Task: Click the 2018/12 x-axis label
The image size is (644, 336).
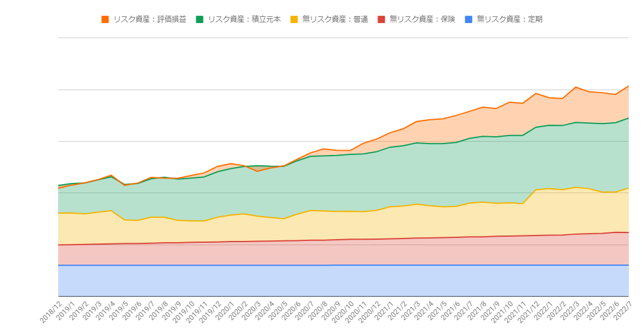Action: pos(51,312)
